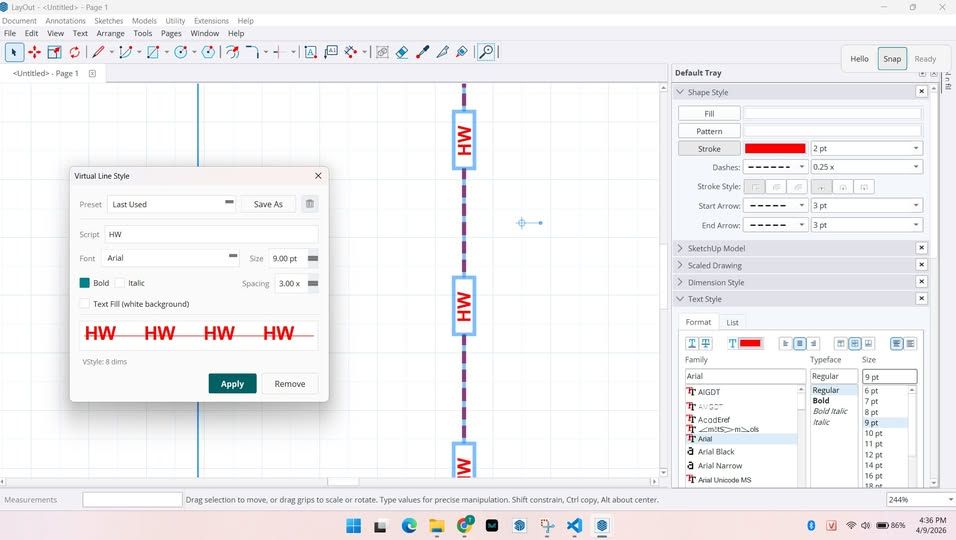Open the Dashes pattern dropdown
956x540 pixels.
775,167
